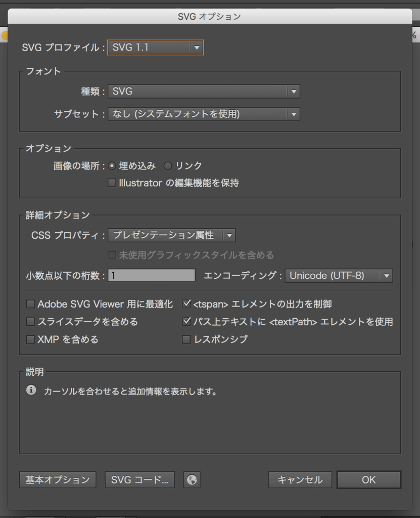Open the SVG プロファイル dropdown

(155, 47)
